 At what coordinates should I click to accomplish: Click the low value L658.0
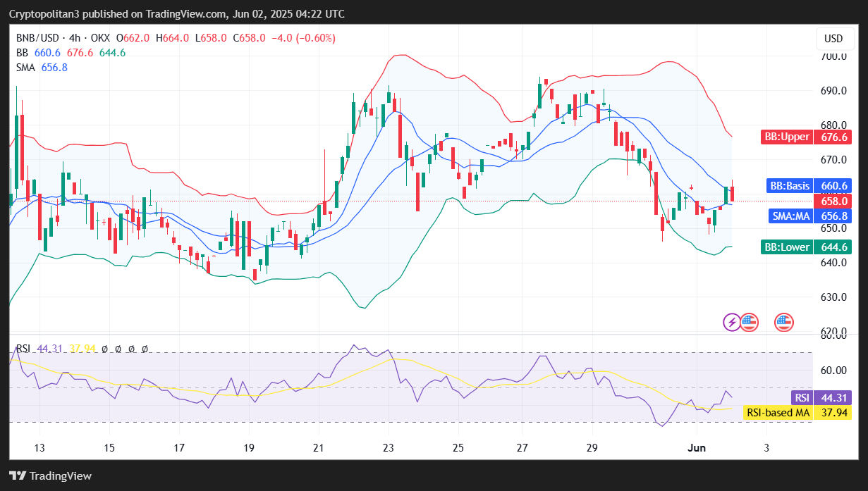(210, 38)
